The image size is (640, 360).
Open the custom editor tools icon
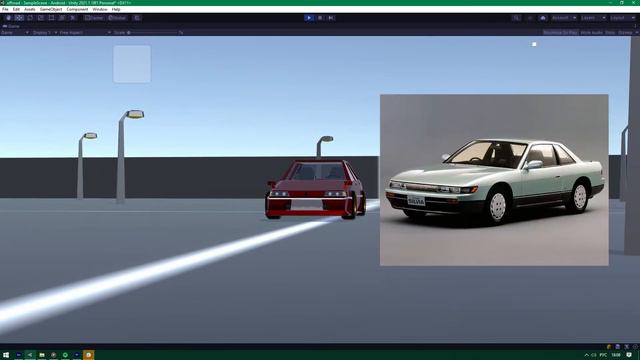click(x=73, y=18)
